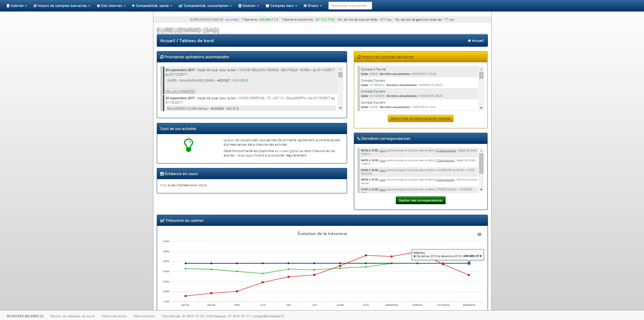
Task: Click the 477 lots copropriétés value
Action: tap(386, 20)
